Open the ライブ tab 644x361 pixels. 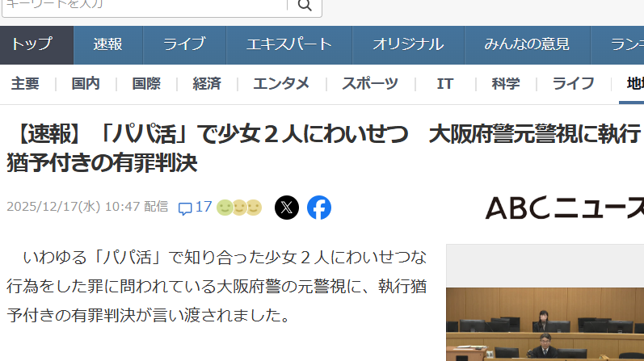(184, 45)
